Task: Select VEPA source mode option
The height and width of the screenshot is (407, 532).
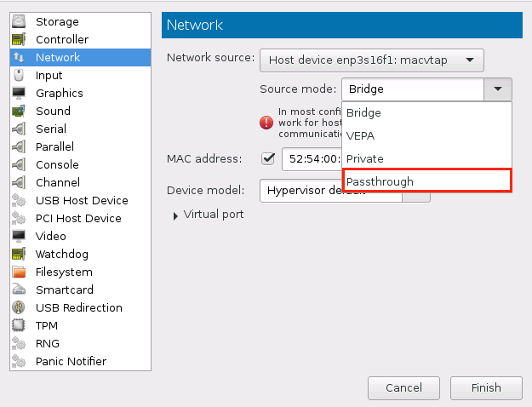Action: pyautogui.click(x=363, y=135)
